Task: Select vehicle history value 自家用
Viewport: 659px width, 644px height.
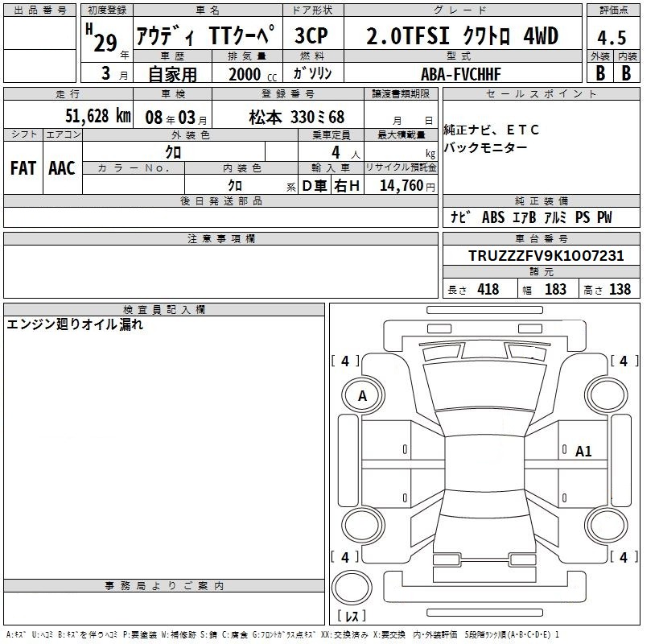Action: (173, 74)
